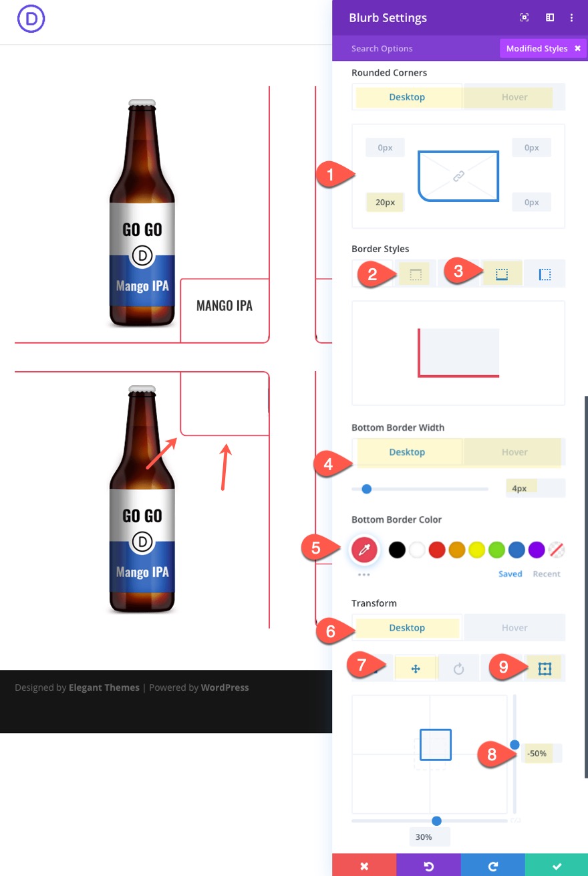
Task: Select the Transform Origin icon
Action: coord(545,669)
